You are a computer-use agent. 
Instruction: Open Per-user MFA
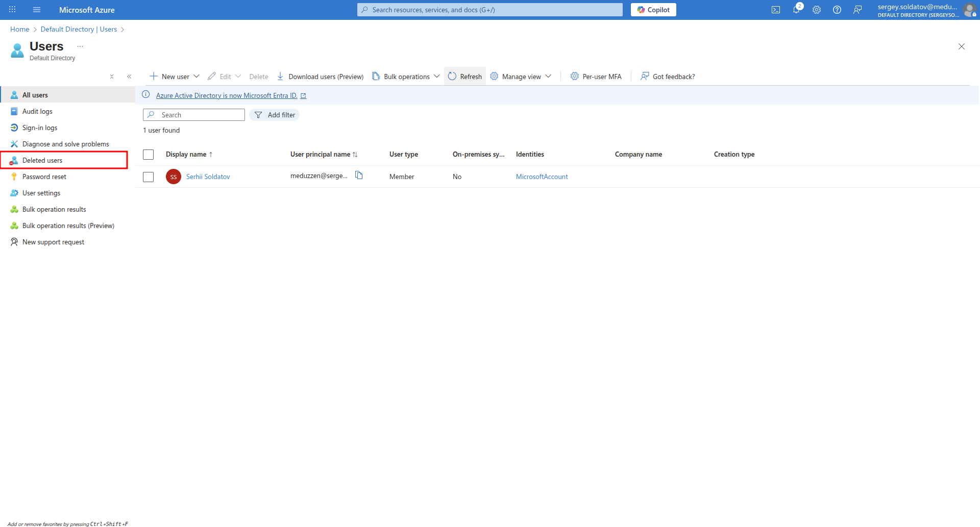(x=596, y=77)
